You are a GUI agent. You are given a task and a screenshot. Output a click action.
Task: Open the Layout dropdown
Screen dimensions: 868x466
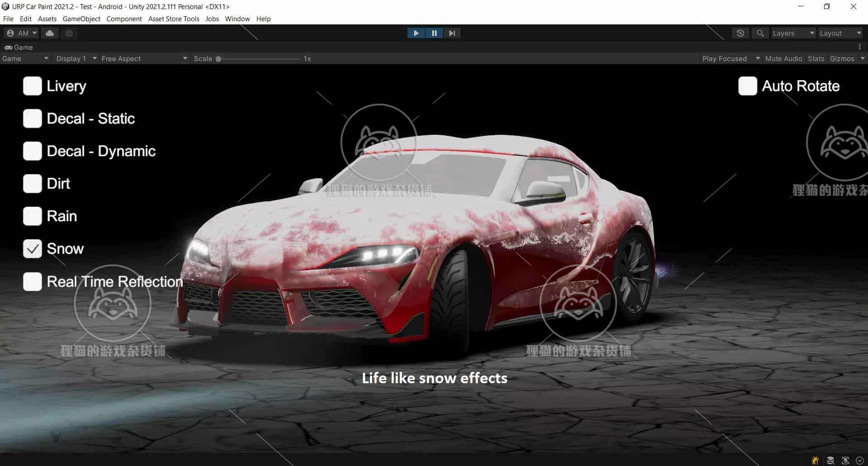pyautogui.click(x=840, y=33)
